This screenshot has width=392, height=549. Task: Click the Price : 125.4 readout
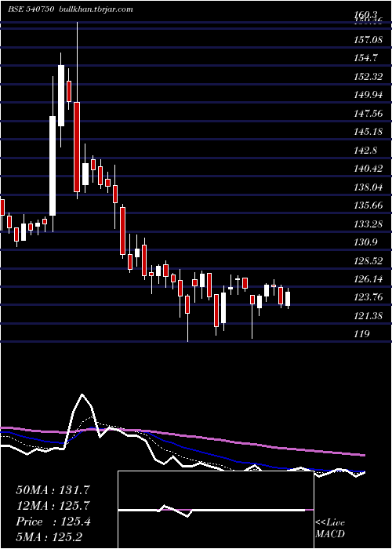[x=53, y=522]
